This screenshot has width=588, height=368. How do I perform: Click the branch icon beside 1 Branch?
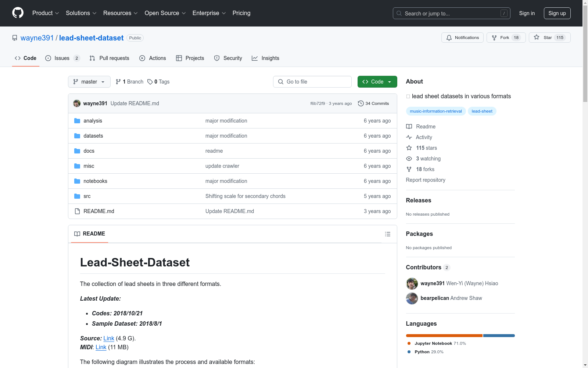point(118,82)
